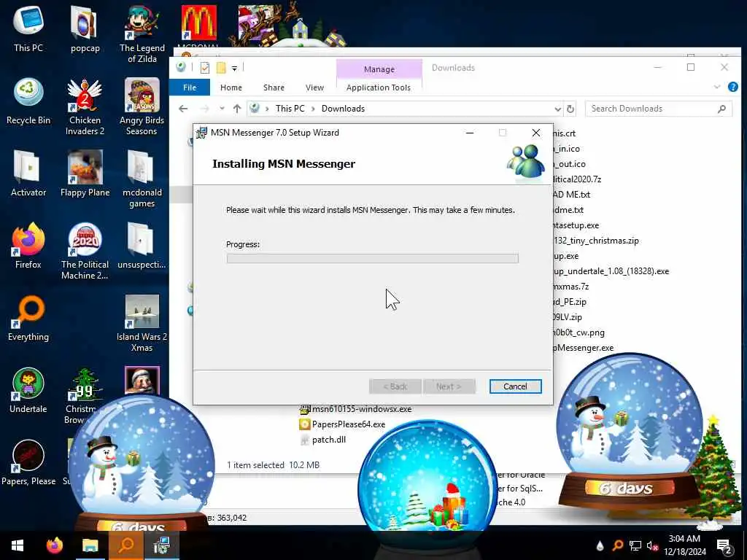Screen dimensions: 747x560
Task: Switch to MSN setup wizard taskbar icon
Action: [x=162, y=545]
